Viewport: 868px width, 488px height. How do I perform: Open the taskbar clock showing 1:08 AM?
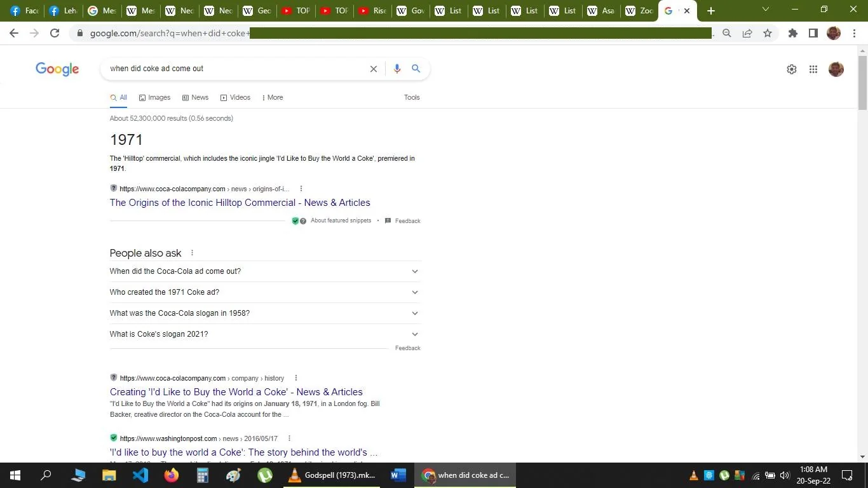(814, 475)
